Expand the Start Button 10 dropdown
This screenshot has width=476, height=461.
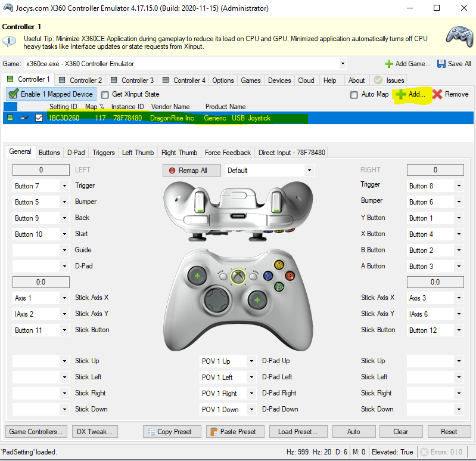pos(64,234)
